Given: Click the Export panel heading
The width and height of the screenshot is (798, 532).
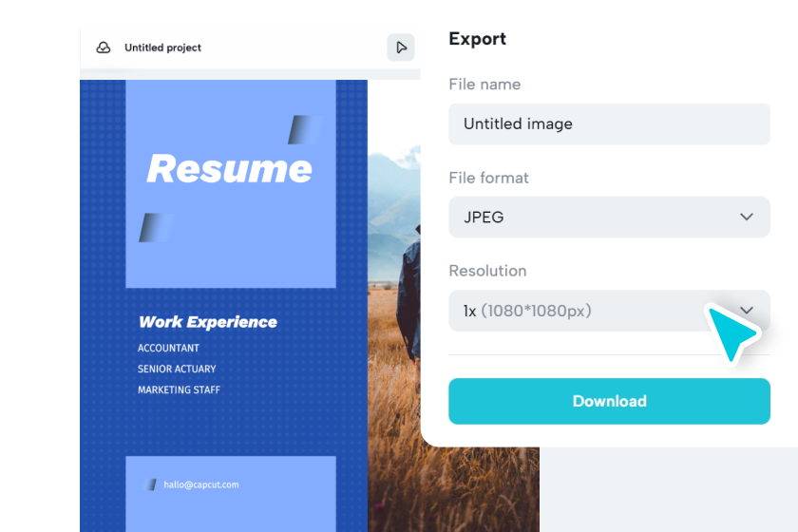Looking at the screenshot, I should pyautogui.click(x=477, y=39).
